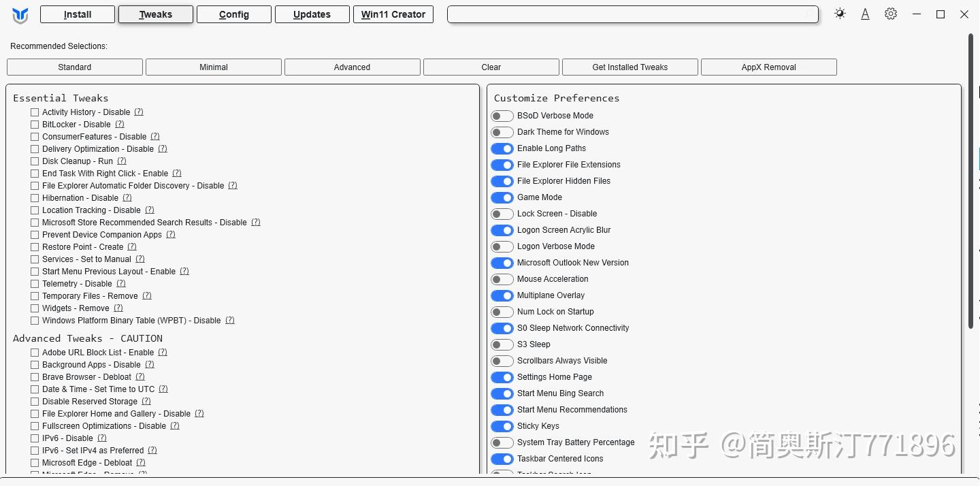This screenshot has height=486, width=980.
Task: Click Get Installed Tweaks button
Action: tap(630, 67)
